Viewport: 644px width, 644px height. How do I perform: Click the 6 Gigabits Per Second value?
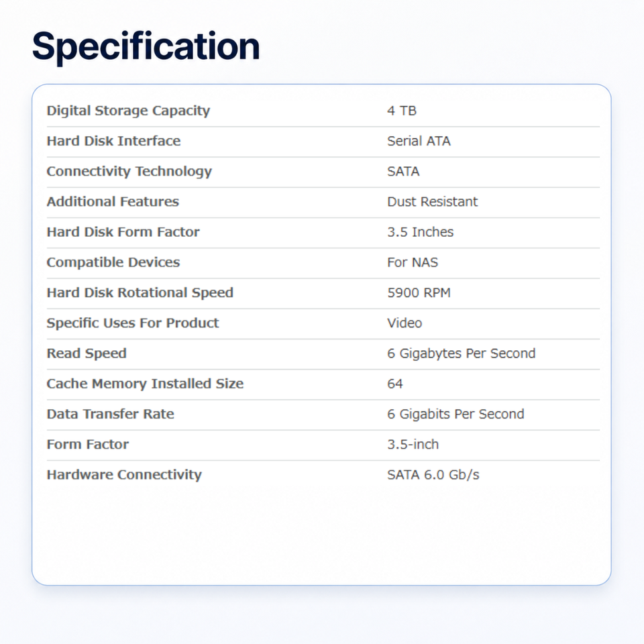pyautogui.click(x=455, y=415)
